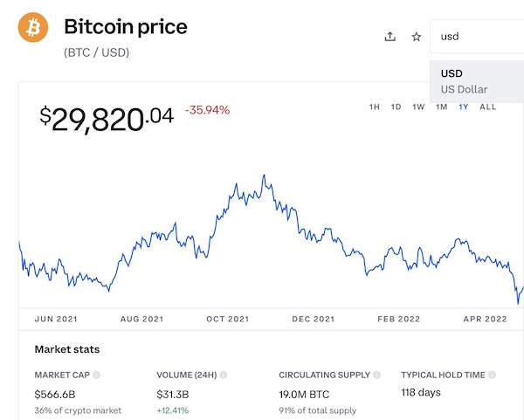Switch chart to 1H range

pyautogui.click(x=375, y=107)
